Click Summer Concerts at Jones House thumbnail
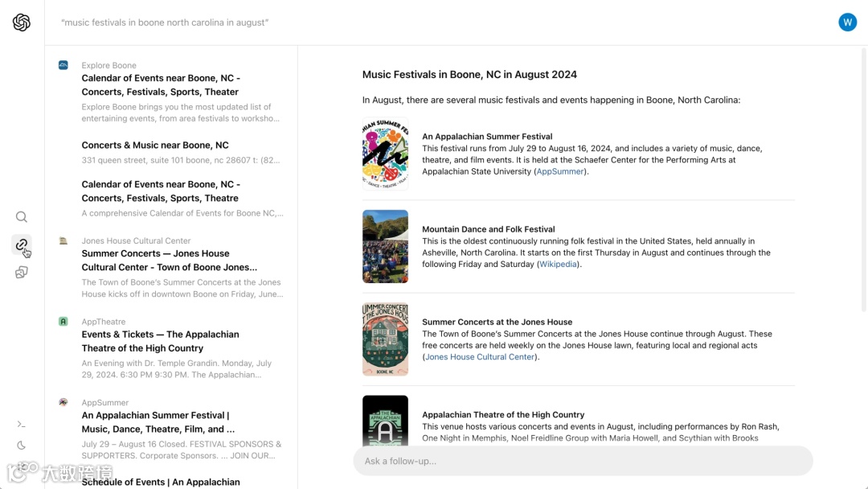The height and width of the screenshot is (489, 868). click(x=385, y=339)
